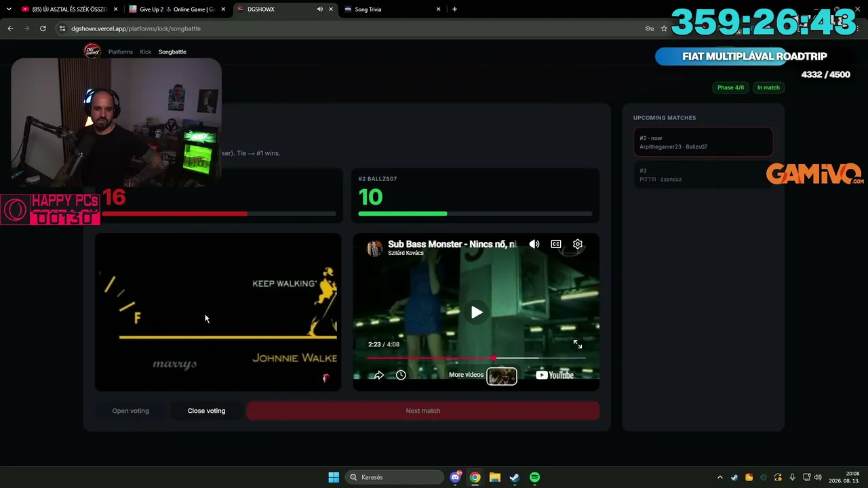Open network settings from system tray

807,477
